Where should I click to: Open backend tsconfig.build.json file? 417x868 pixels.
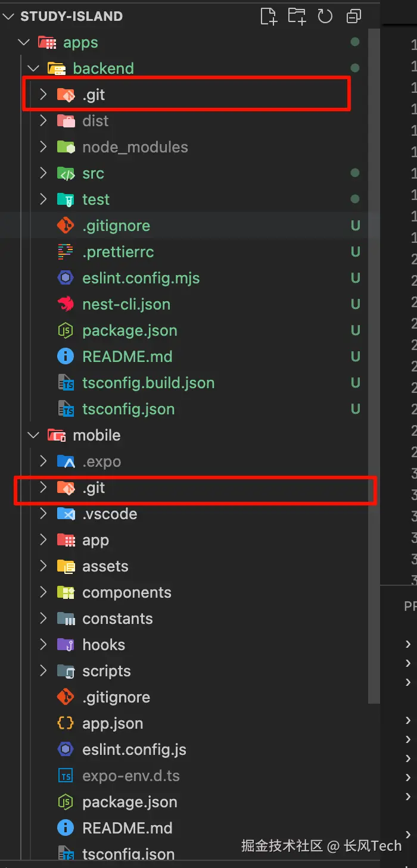click(148, 383)
